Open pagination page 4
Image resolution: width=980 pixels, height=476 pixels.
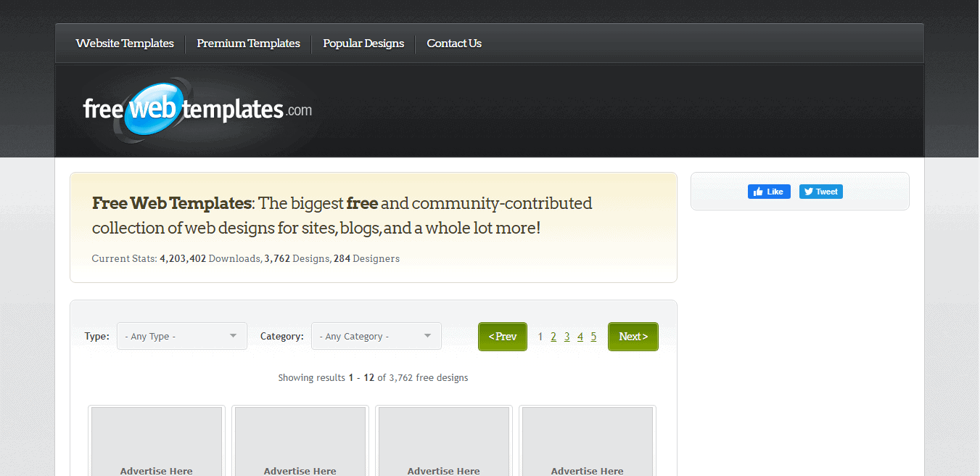580,336
